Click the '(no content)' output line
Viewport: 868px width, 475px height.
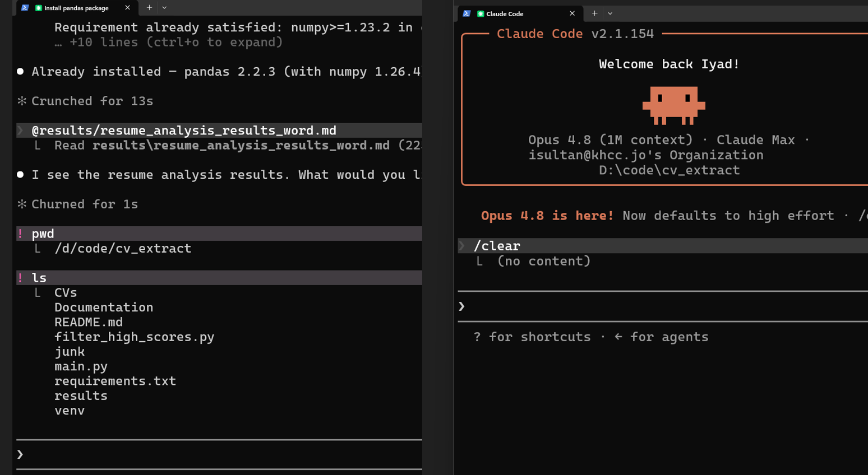click(x=544, y=261)
